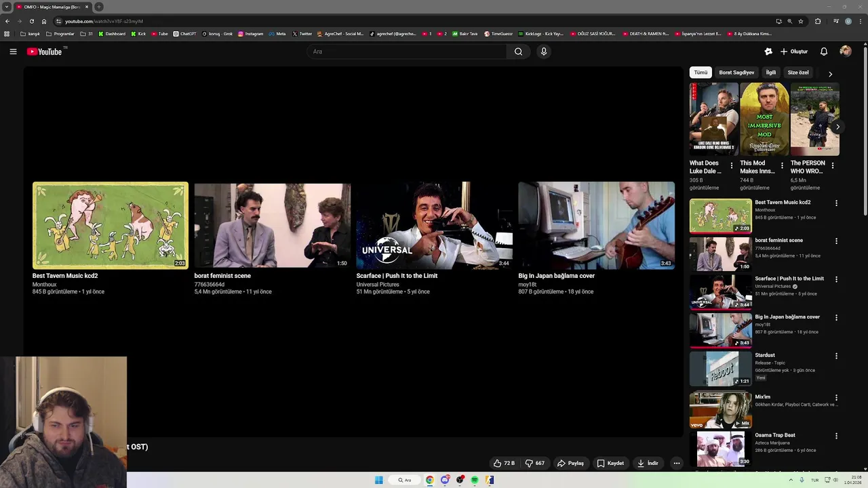
Task: Share the video with 'Paylaş'
Action: [570, 464]
